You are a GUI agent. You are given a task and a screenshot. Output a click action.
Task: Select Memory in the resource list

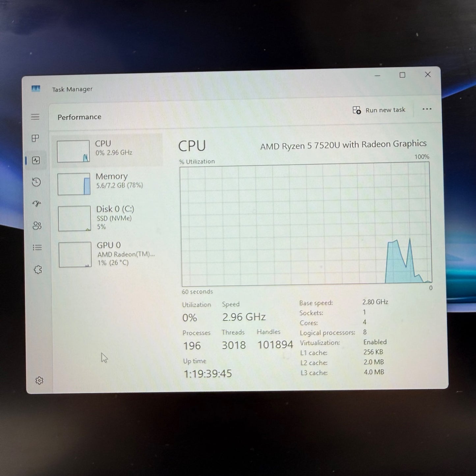[x=108, y=184]
